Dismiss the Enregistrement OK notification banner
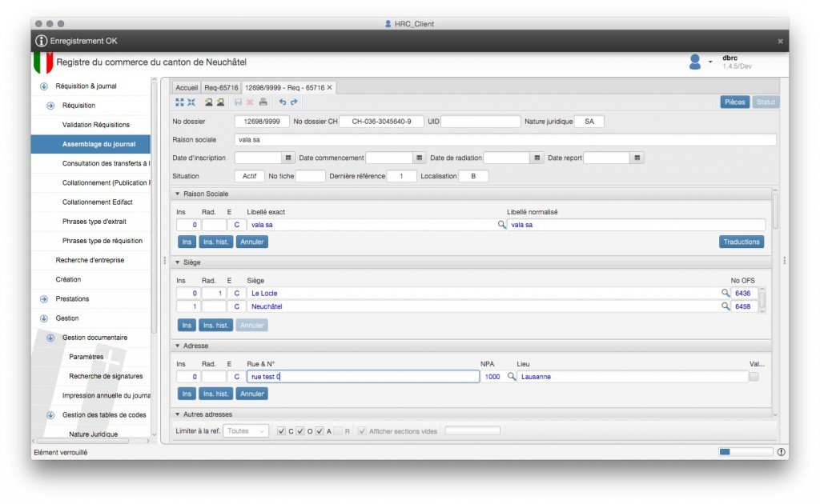The height and width of the screenshot is (504, 820). click(x=780, y=41)
